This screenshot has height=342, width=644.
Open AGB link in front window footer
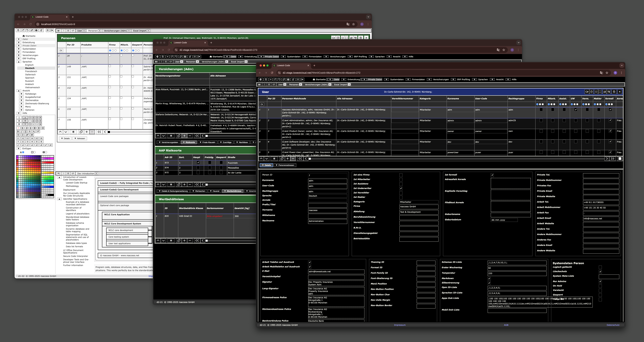click(x=506, y=325)
